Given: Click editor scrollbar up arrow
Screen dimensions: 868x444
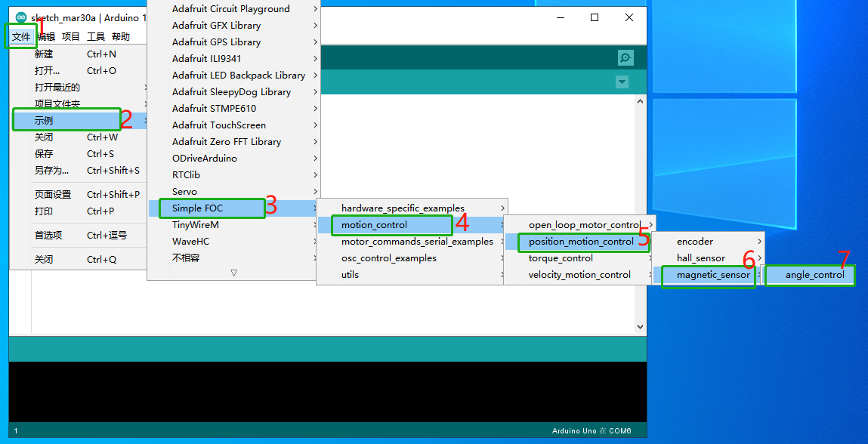Looking at the screenshot, I should coord(640,101).
